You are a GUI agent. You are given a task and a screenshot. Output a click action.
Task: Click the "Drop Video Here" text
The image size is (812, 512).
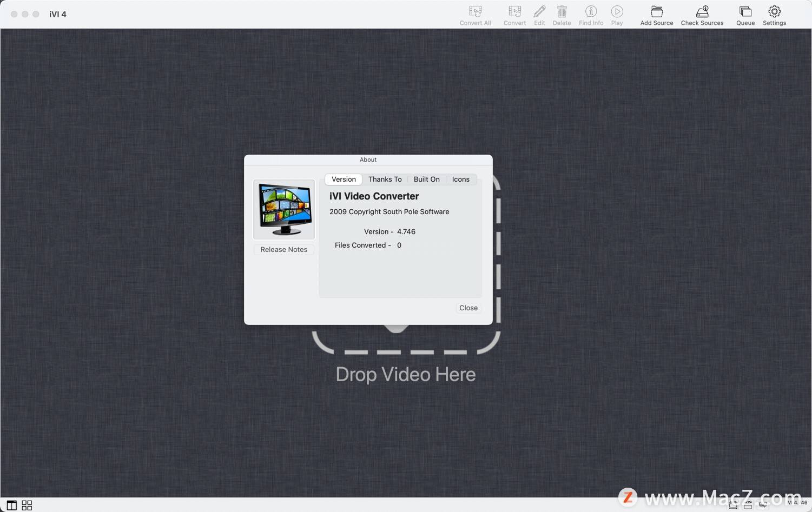click(406, 374)
